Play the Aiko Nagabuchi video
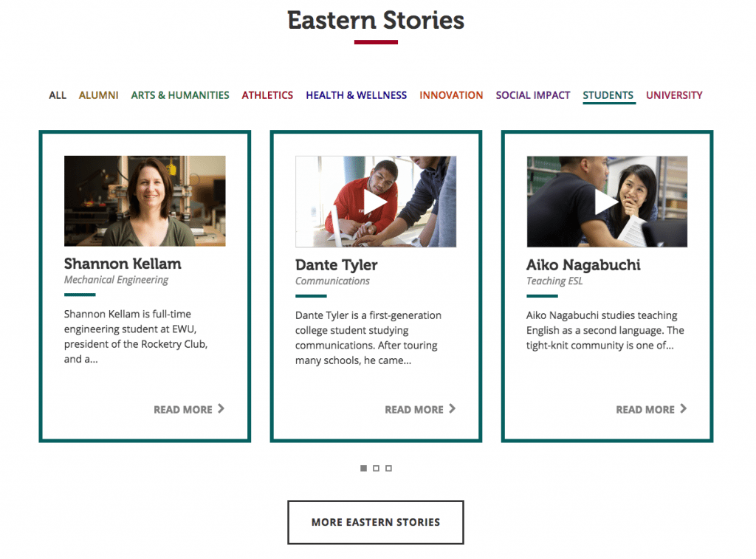Screen dimensions: 756x559 (x=606, y=202)
